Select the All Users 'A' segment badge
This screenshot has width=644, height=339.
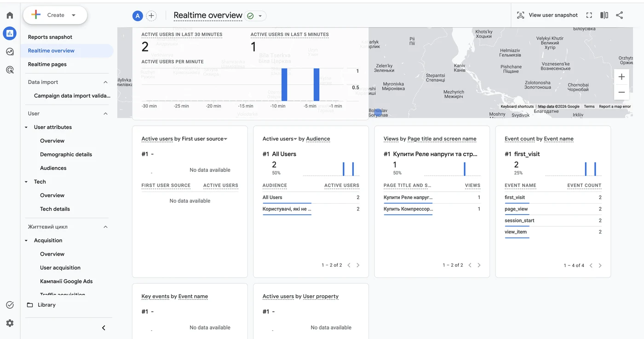pos(138,16)
